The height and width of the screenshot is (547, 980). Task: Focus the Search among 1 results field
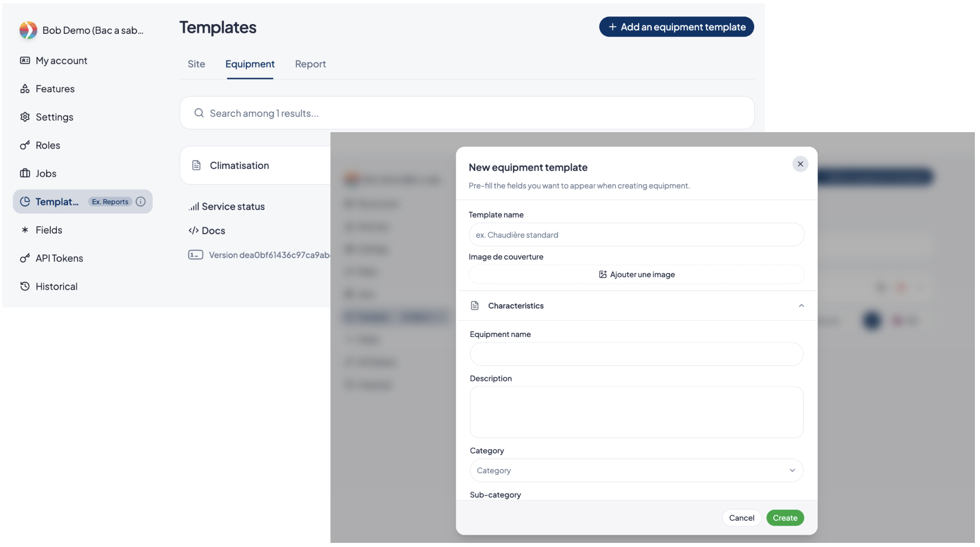(x=467, y=113)
